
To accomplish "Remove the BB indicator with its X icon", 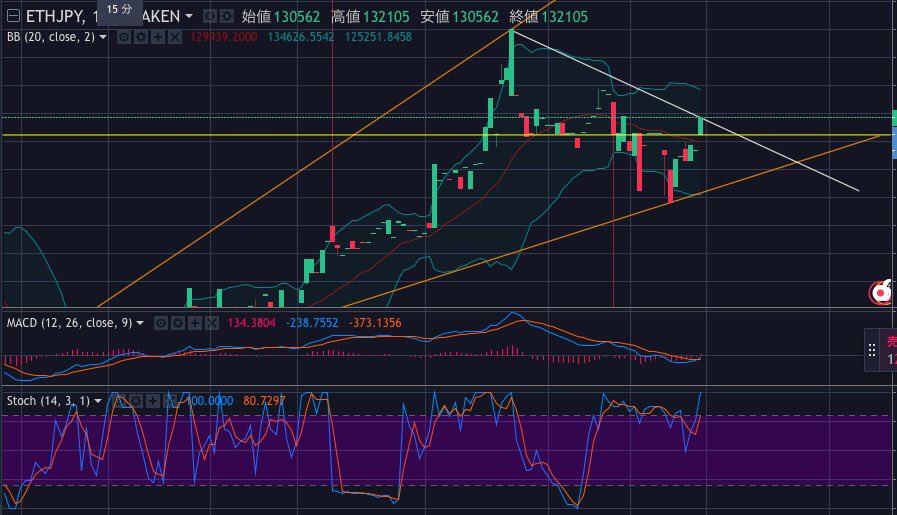I will click(x=175, y=38).
